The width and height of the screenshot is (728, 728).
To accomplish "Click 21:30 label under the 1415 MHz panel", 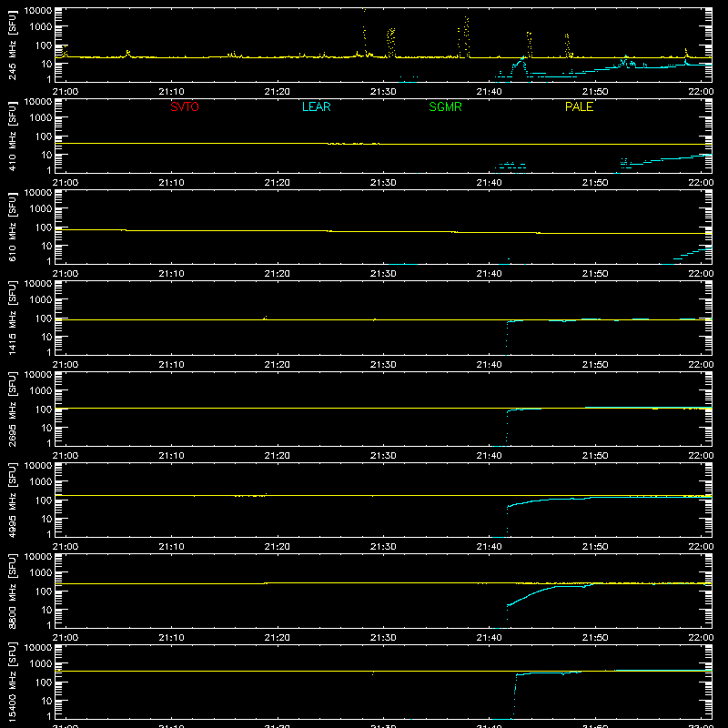I will coord(383,365).
